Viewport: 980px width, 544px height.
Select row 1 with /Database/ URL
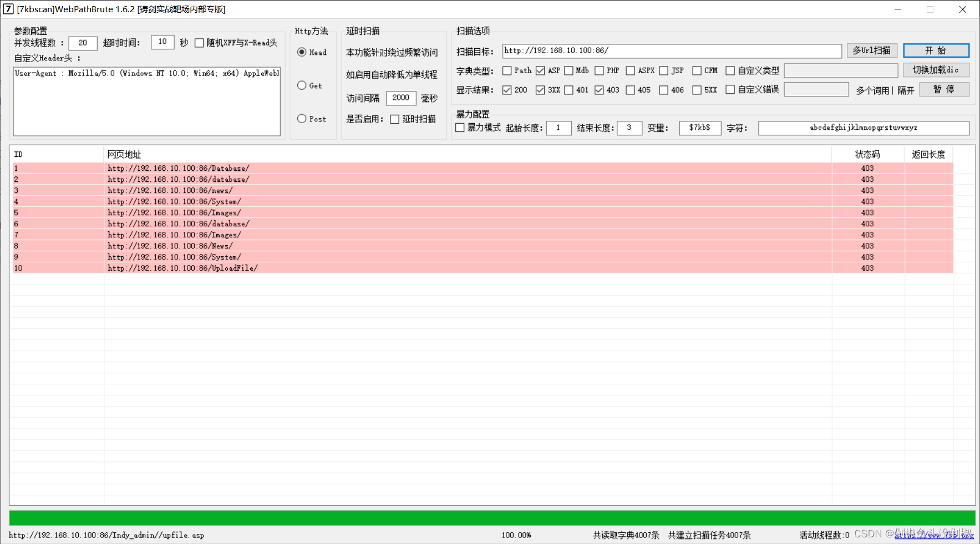click(483, 168)
